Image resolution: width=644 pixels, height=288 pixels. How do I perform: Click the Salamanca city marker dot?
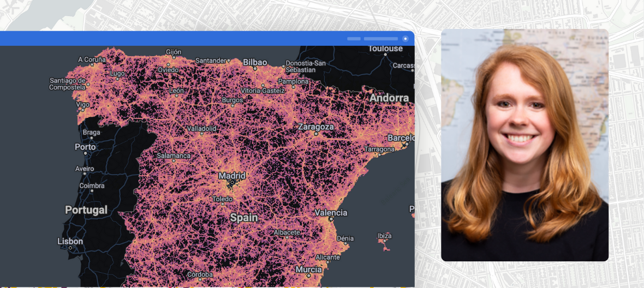174,161
